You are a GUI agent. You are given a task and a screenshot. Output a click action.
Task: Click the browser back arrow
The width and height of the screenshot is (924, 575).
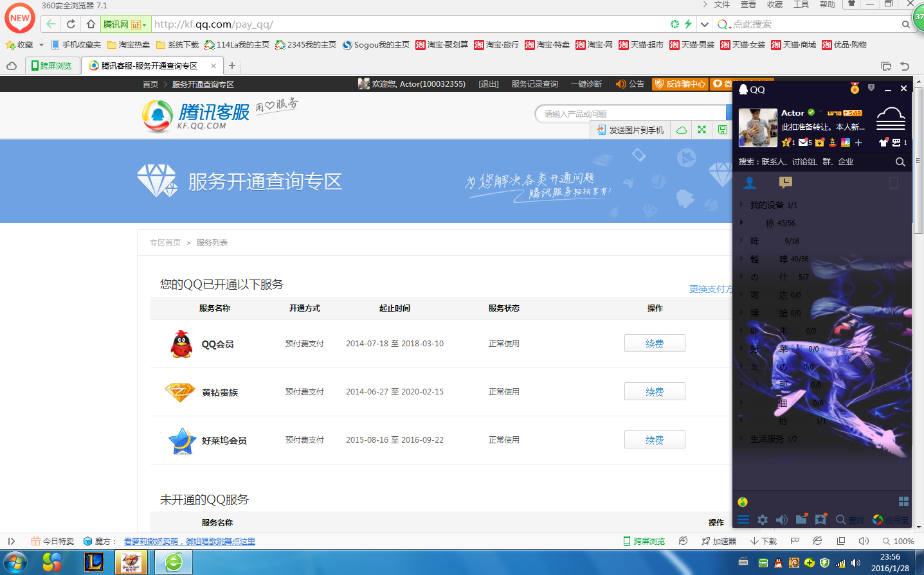(x=51, y=24)
